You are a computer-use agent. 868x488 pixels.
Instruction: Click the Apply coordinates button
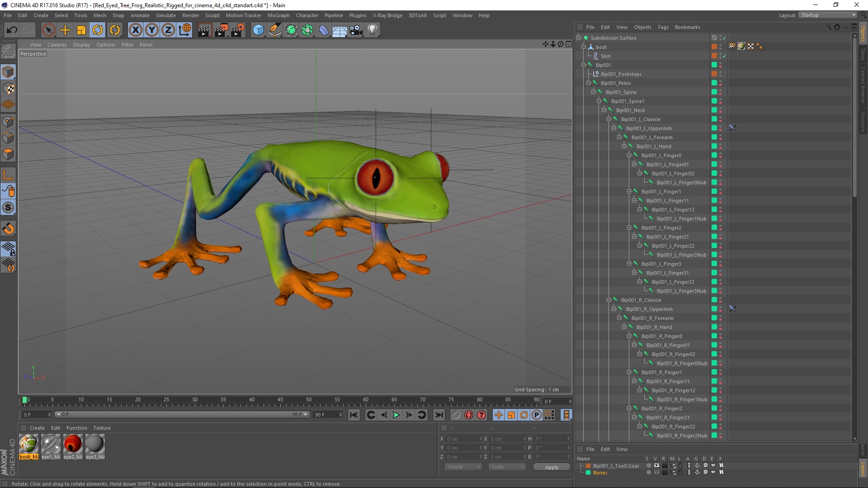pyautogui.click(x=552, y=467)
